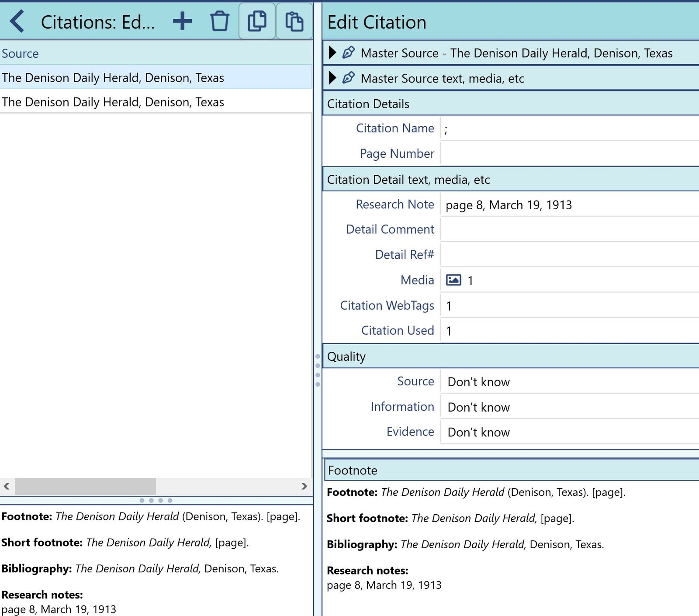699x616 pixels.
Task: Click the Bibliography text under the citations list
Action: pyautogui.click(x=140, y=568)
